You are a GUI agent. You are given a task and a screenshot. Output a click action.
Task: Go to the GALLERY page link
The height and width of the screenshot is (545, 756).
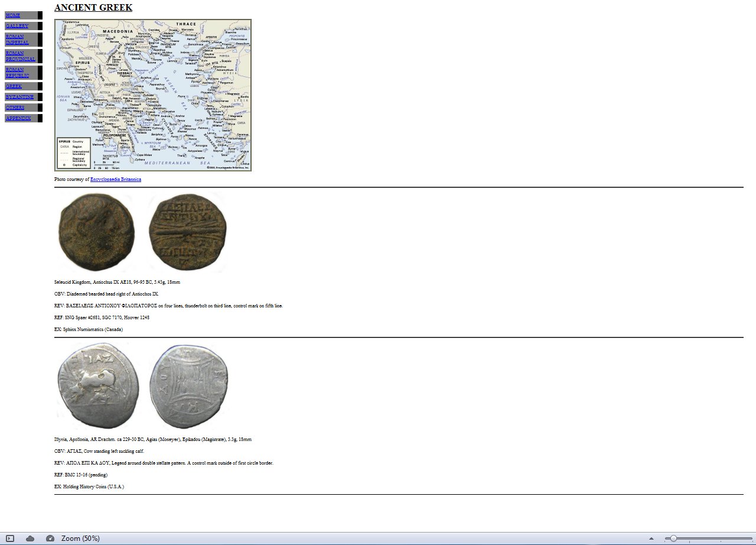17,26
